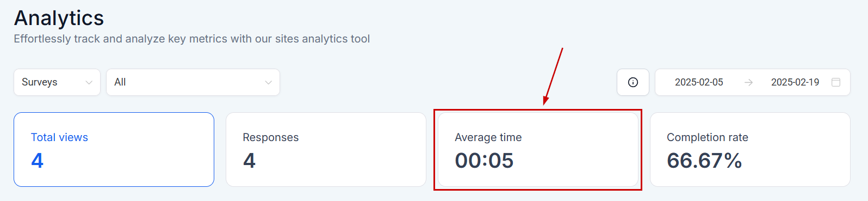
Task: Click the Responses count 4
Action: (x=249, y=161)
